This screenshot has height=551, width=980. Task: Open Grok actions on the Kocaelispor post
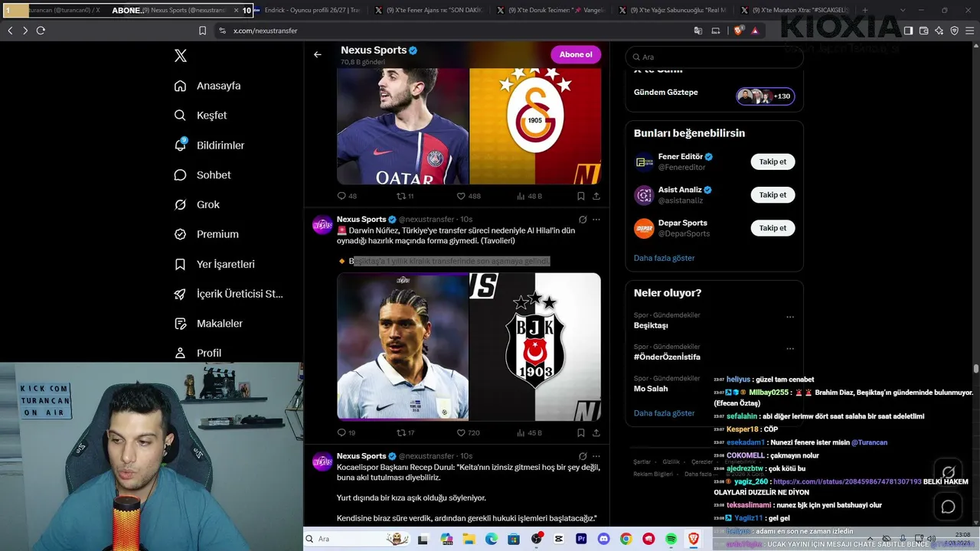(x=583, y=456)
